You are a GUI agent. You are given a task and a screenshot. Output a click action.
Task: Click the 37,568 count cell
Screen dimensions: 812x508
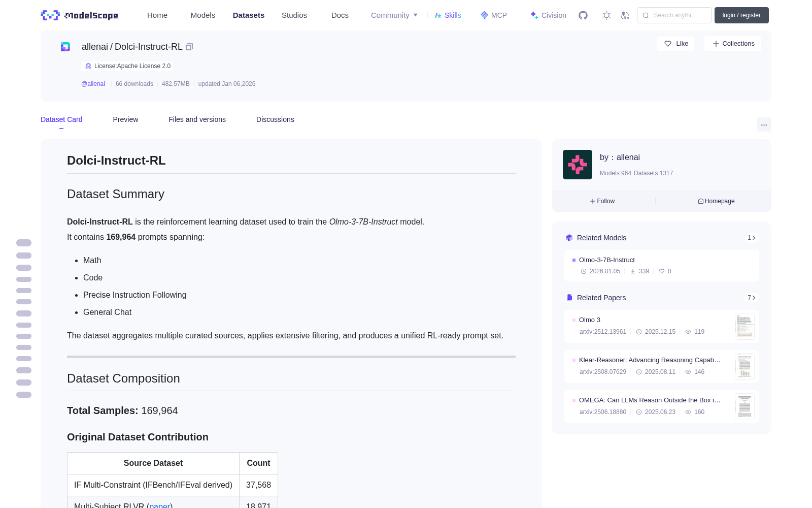tap(259, 485)
